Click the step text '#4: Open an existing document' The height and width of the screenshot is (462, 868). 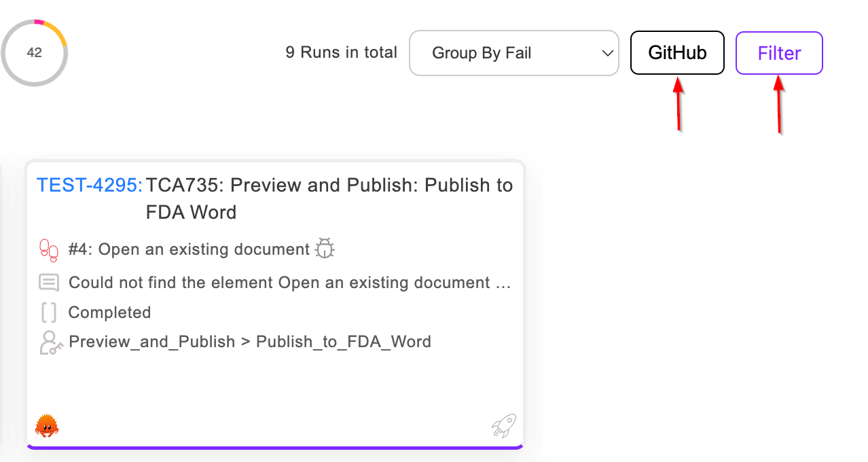(189, 249)
